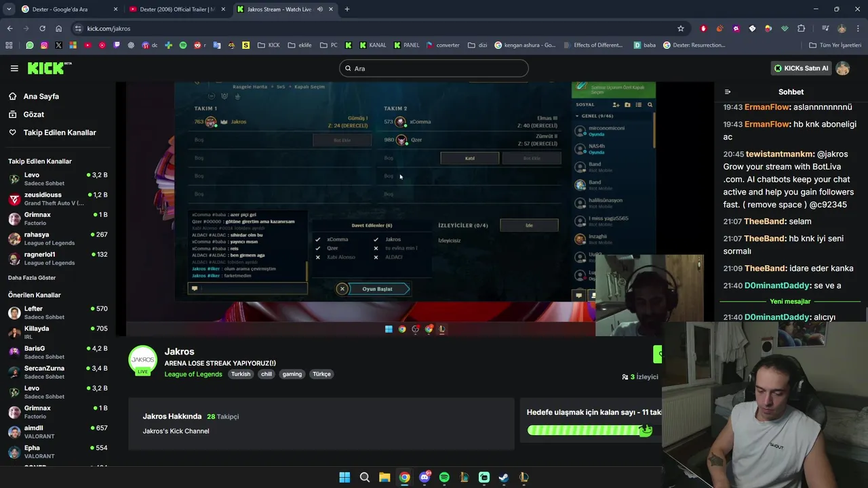Open BarisG recommended channel
This screenshot has width=868, height=488.
pyautogui.click(x=58, y=352)
